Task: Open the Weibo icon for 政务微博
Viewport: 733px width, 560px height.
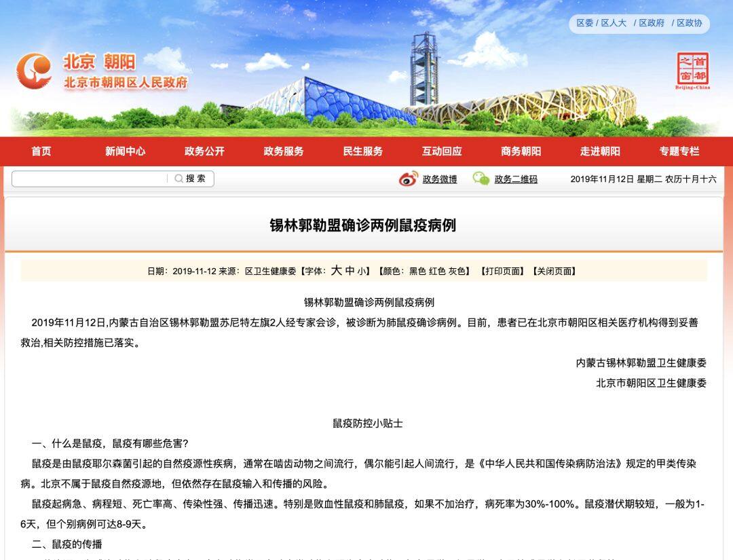Action: 408,179
